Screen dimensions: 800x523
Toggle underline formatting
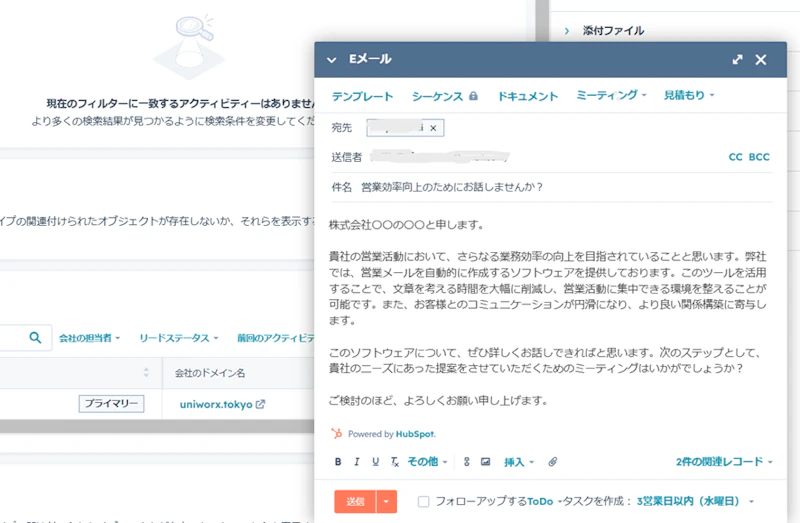(x=376, y=462)
